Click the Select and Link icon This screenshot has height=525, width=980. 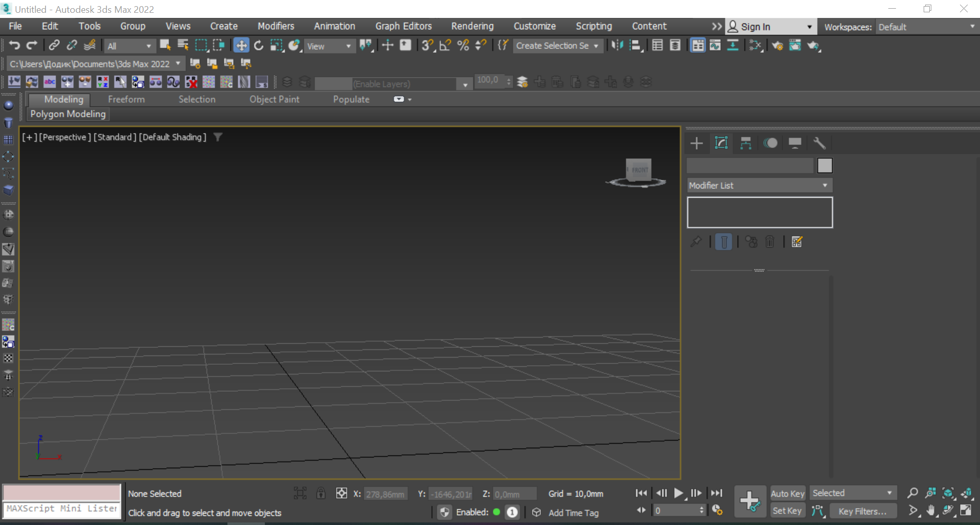pyautogui.click(x=54, y=46)
